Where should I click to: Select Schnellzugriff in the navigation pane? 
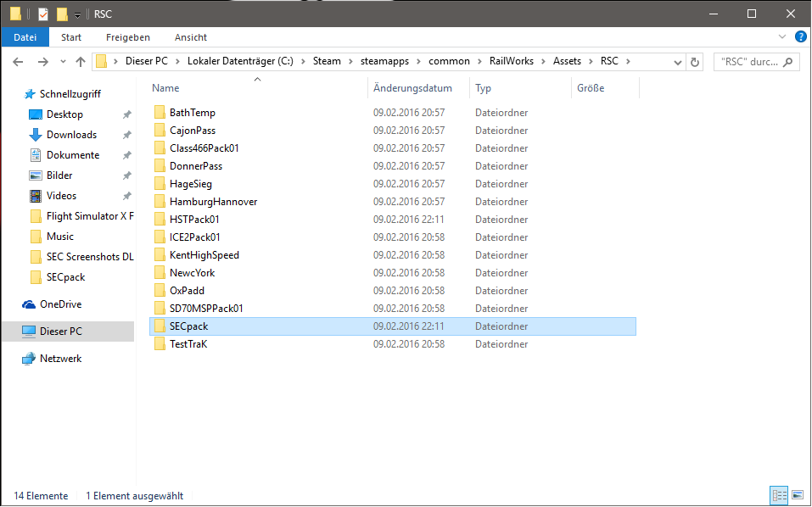pyautogui.click(x=70, y=94)
